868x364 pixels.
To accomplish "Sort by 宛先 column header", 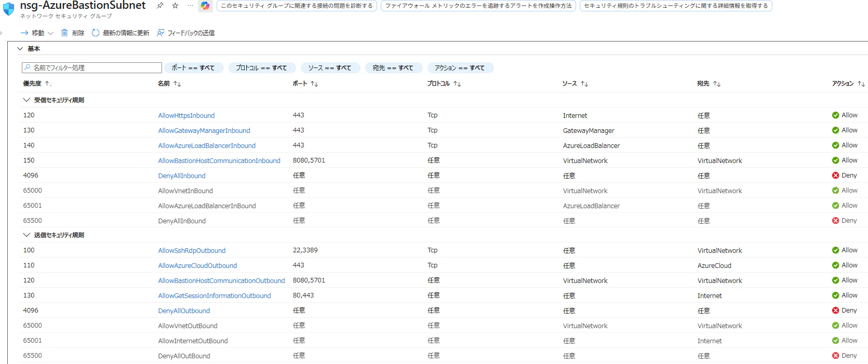I will [x=709, y=84].
